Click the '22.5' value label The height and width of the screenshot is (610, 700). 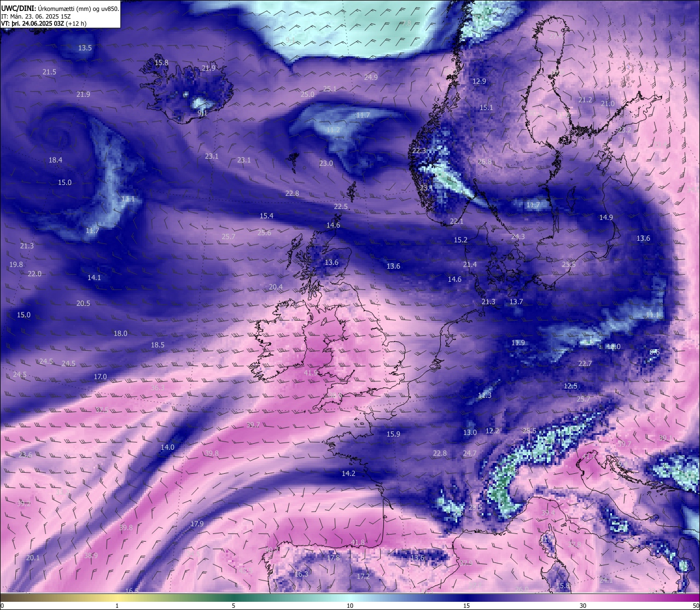341,207
